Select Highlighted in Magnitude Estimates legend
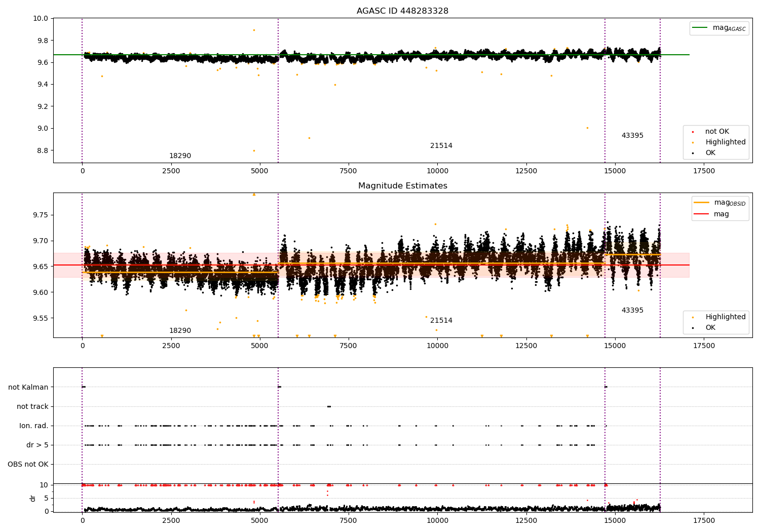This screenshot has width=760, height=532. pos(725,317)
